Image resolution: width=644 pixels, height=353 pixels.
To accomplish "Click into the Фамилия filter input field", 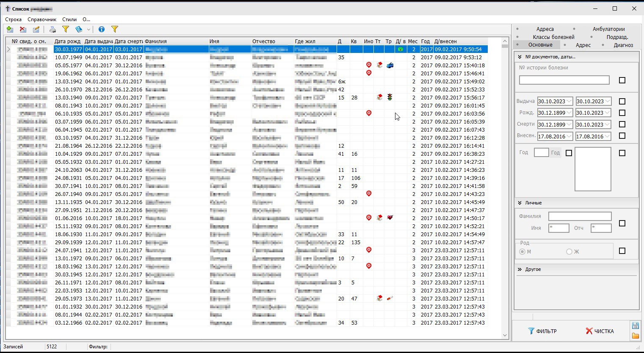I will click(580, 216).
